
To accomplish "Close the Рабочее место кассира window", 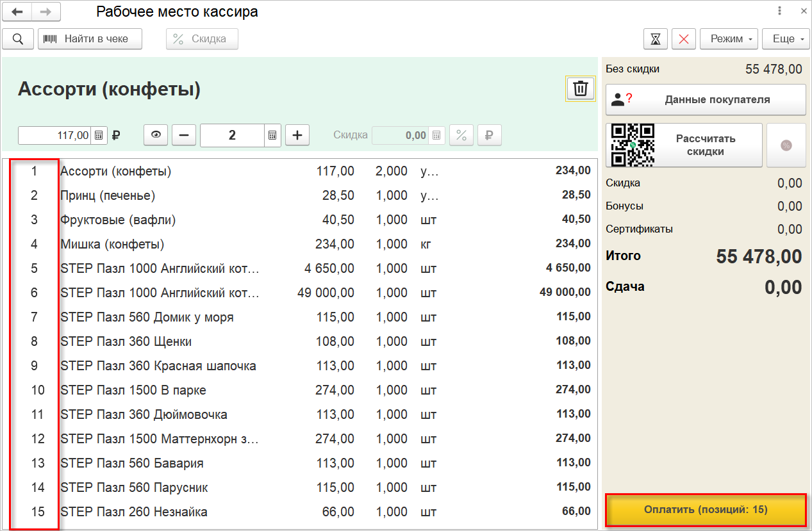I will (x=804, y=11).
